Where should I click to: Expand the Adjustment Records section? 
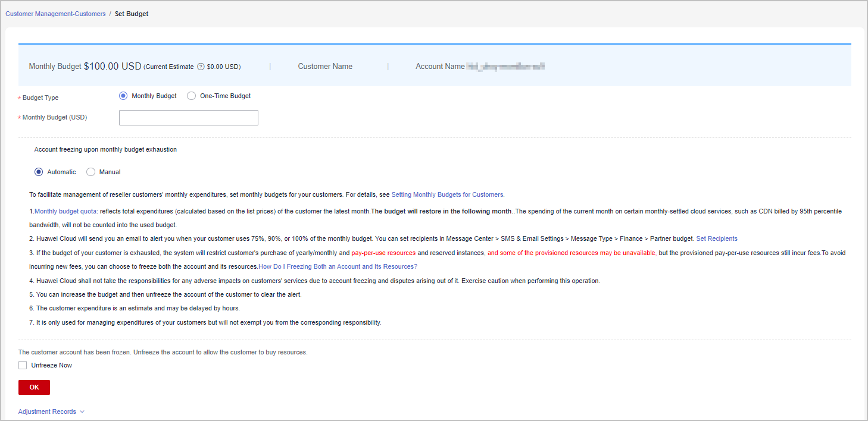51,411
